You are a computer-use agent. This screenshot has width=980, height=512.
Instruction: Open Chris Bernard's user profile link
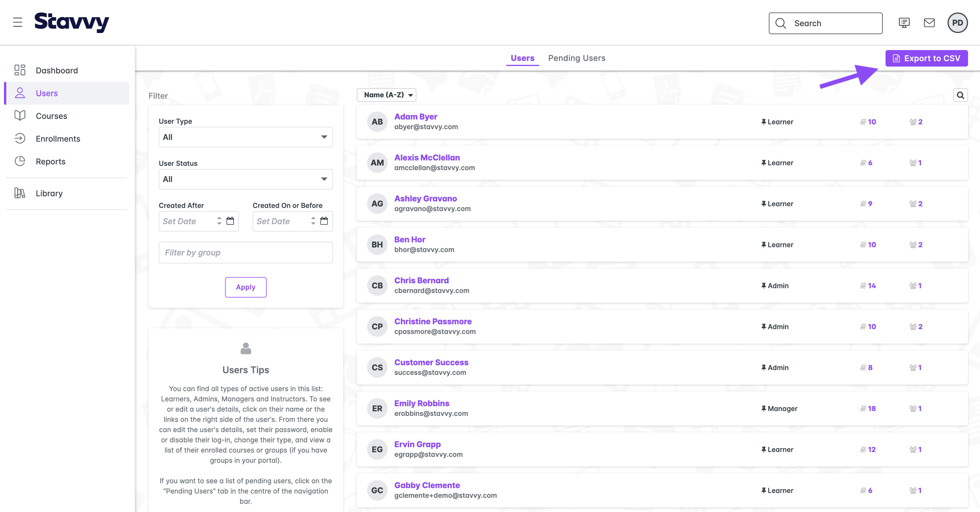click(x=421, y=280)
